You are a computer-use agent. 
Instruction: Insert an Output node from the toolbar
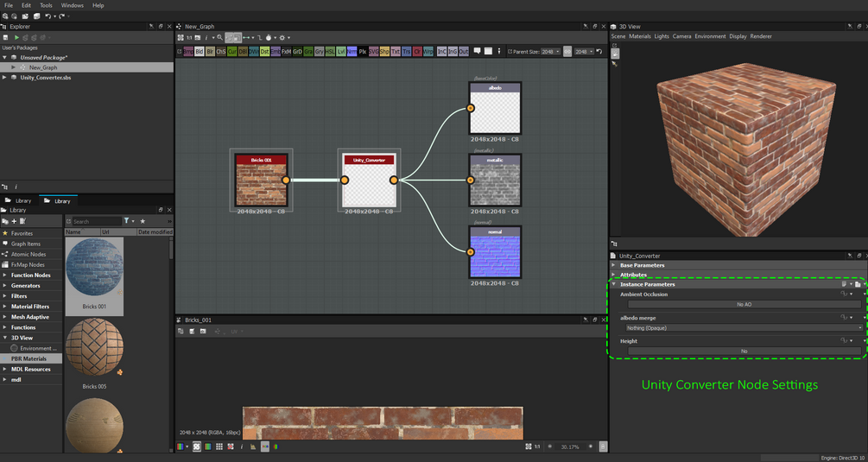(x=464, y=52)
